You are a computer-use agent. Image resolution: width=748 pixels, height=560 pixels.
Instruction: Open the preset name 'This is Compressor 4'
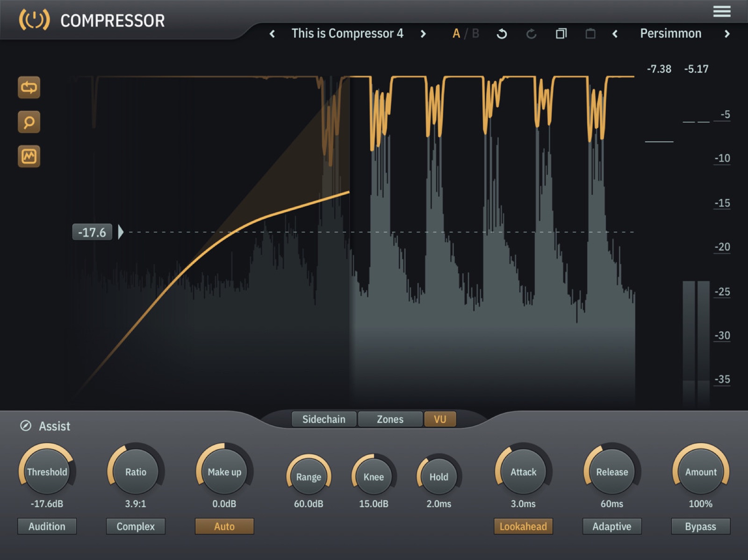point(347,34)
